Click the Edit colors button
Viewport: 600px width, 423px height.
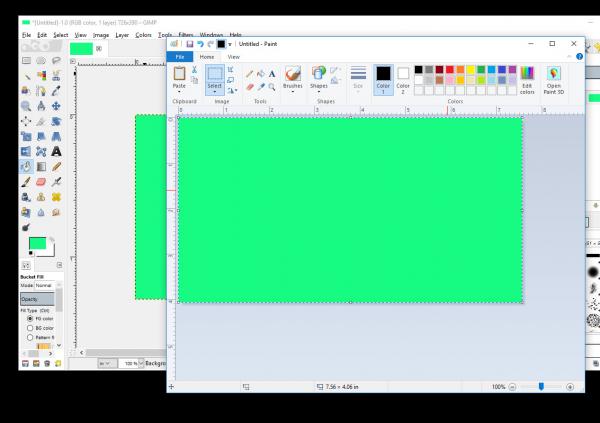527,80
